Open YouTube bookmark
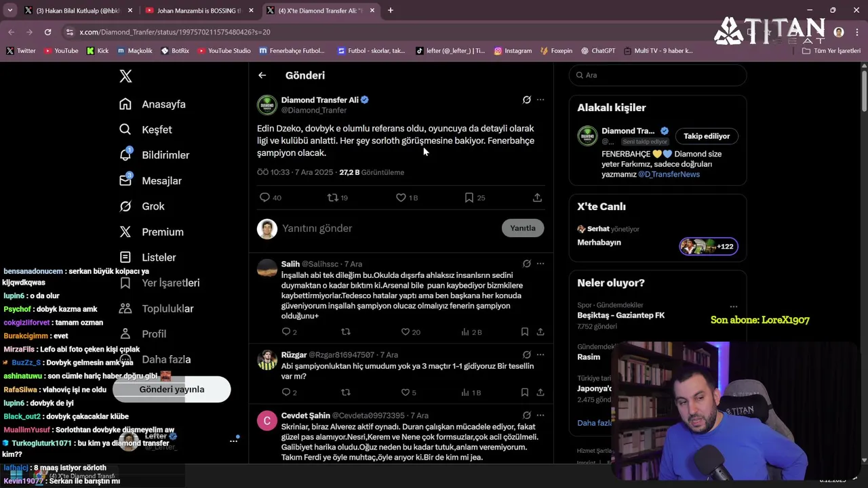Image resolution: width=868 pixels, height=488 pixels. tap(61, 51)
